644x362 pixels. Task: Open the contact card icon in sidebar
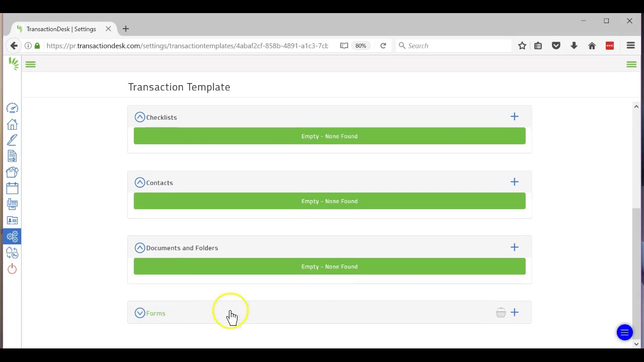click(12, 221)
